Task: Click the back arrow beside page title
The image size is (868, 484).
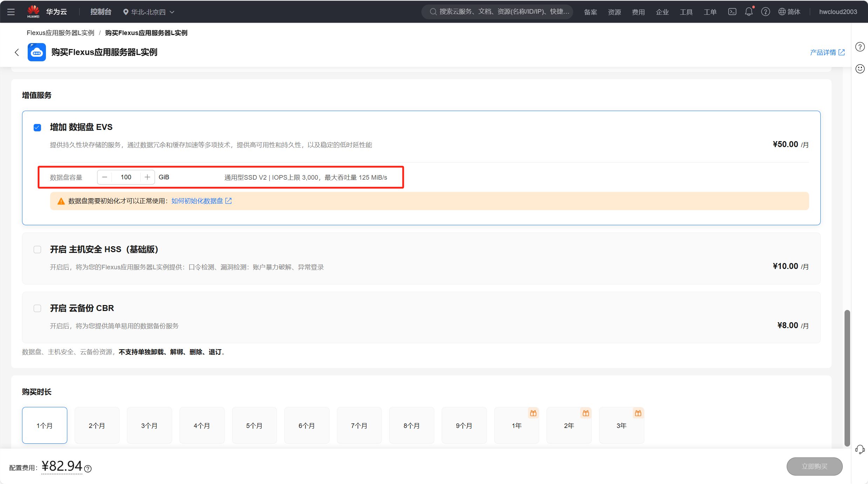Action: pyautogui.click(x=16, y=53)
